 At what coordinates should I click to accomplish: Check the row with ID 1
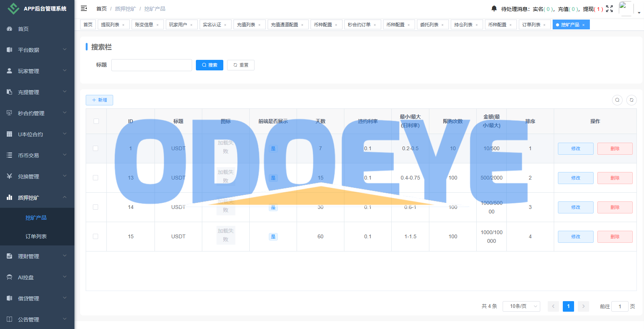pos(95,148)
